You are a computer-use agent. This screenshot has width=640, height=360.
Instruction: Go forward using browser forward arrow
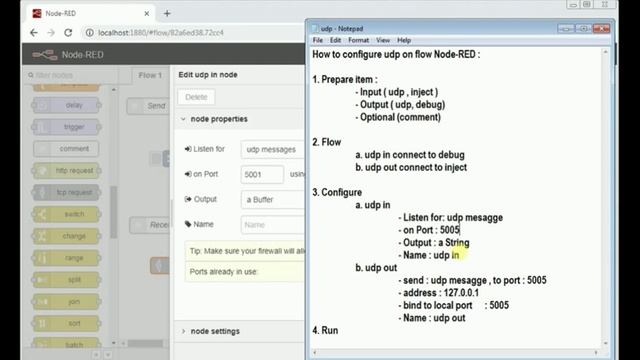(51, 33)
